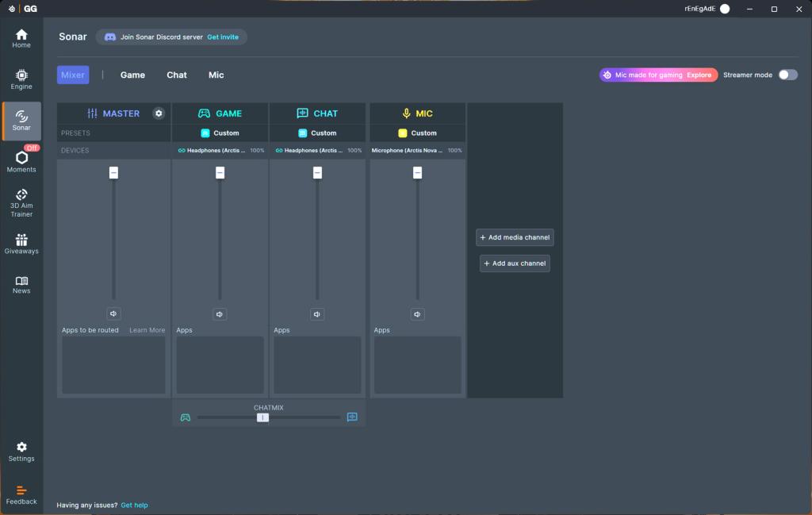Open the Feedback panel
Viewport: 812px width, 515px height.
click(x=21, y=495)
